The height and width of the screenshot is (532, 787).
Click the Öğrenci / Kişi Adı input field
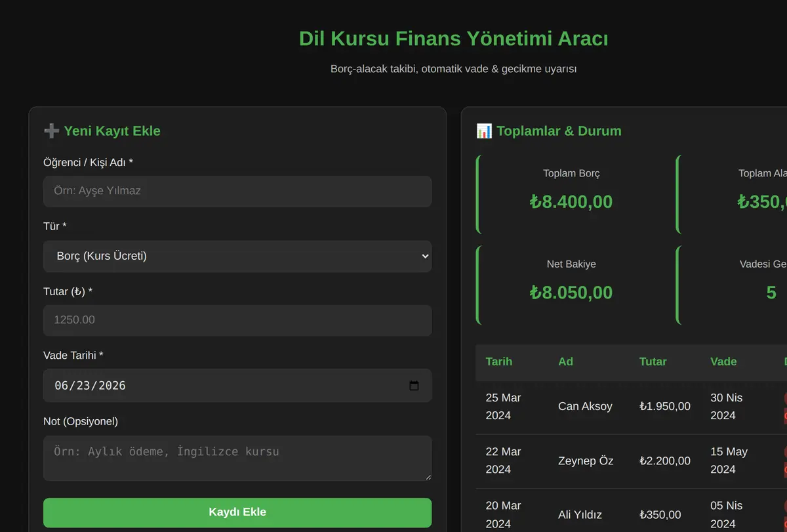[237, 191]
